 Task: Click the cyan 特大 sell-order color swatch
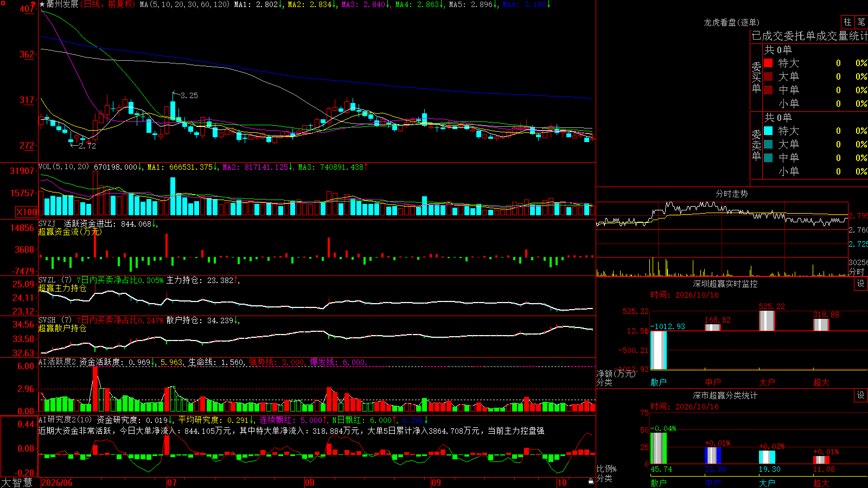click(768, 131)
